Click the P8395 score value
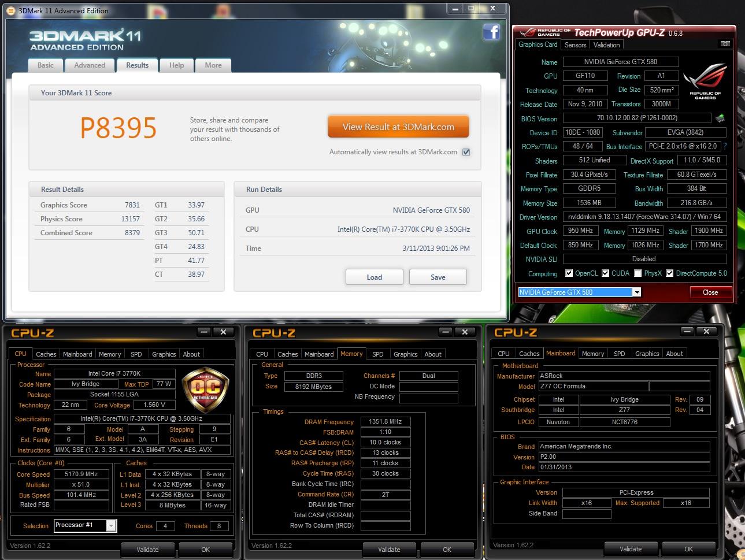Screen dimensions: 745x560 118,128
